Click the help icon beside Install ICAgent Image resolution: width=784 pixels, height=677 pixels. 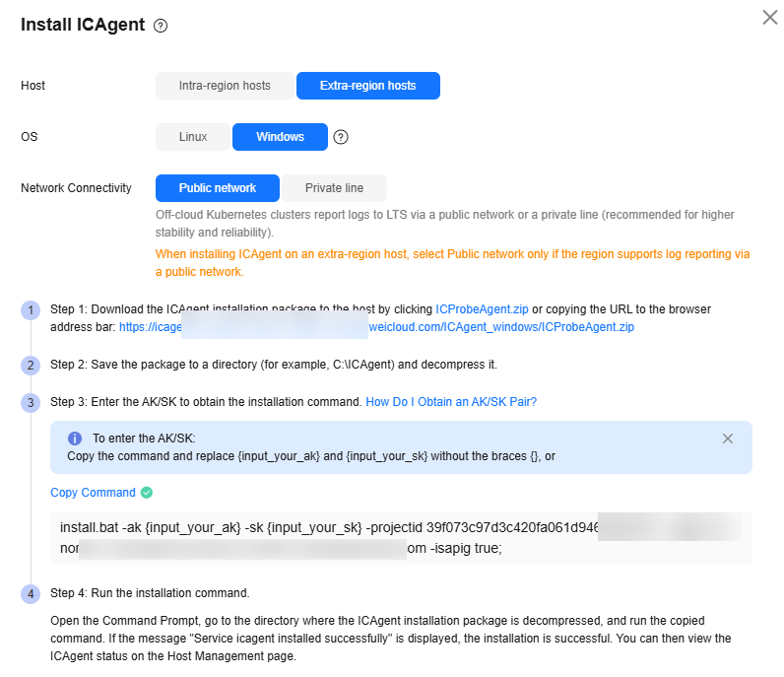(161, 27)
